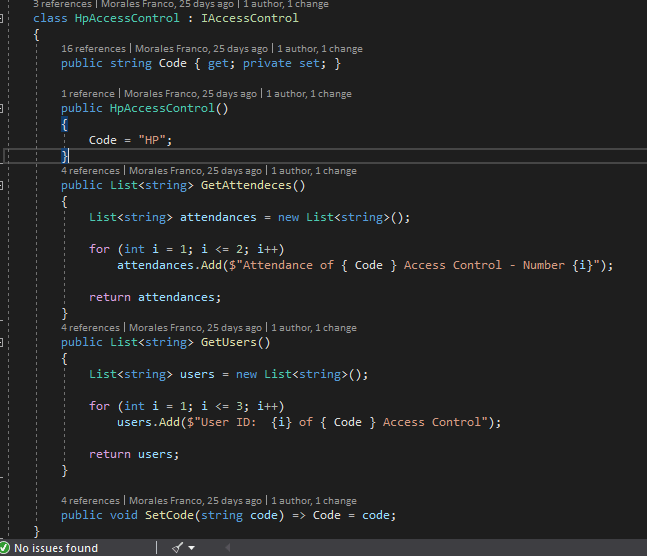Click "Morales Franco, 25 days ago" above SetCode
The image size is (647, 556).
tap(195, 501)
